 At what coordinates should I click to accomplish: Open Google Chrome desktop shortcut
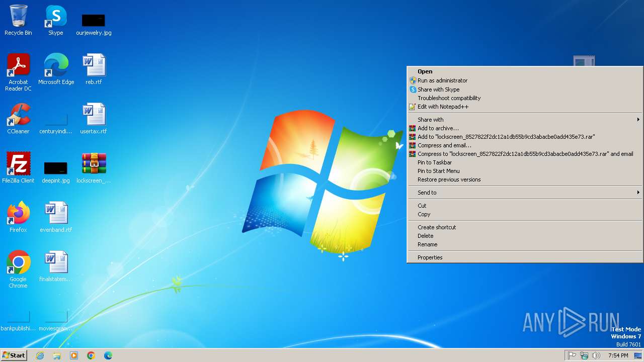point(18,269)
